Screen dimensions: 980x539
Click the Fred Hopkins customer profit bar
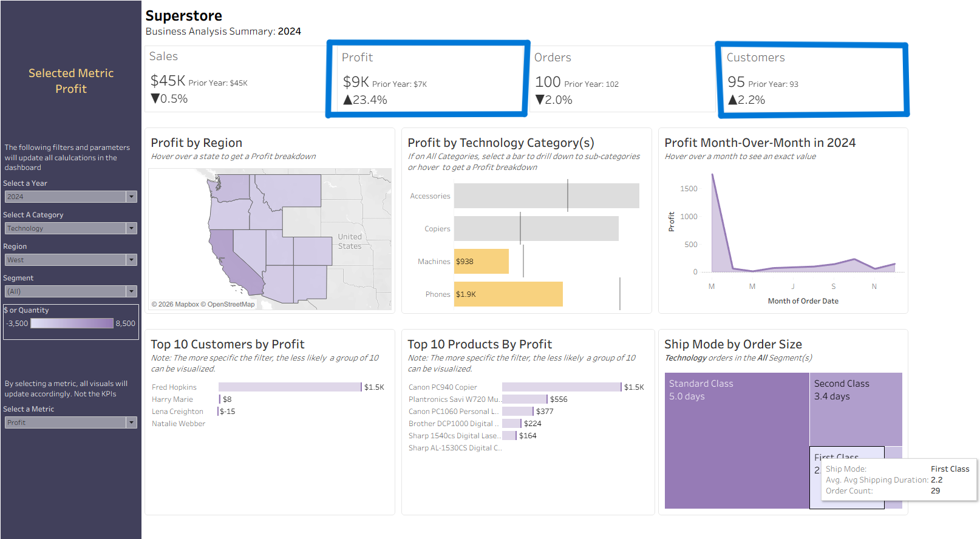tap(290, 387)
